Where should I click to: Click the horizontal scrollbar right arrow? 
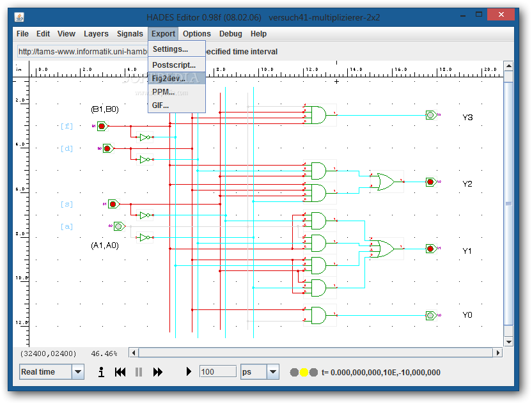point(497,353)
